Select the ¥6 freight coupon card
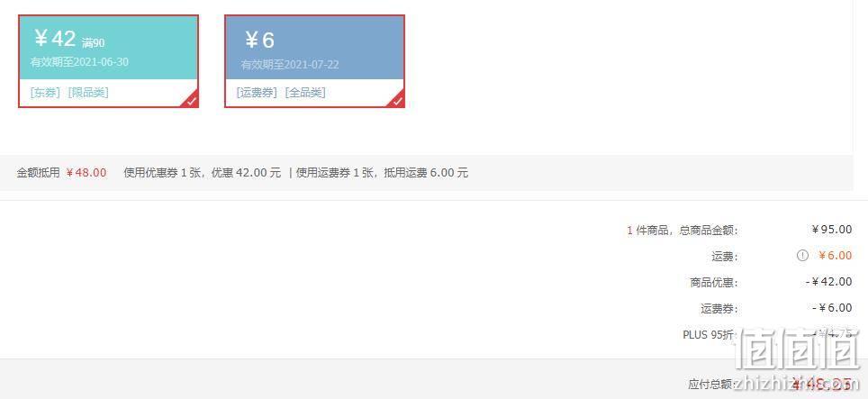868x399 pixels. (x=314, y=61)
